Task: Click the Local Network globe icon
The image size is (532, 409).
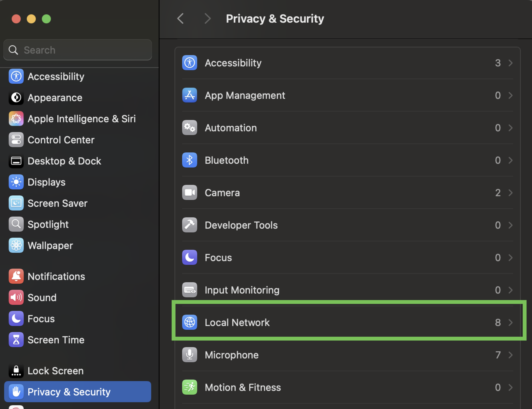Action: pos(189,322)
